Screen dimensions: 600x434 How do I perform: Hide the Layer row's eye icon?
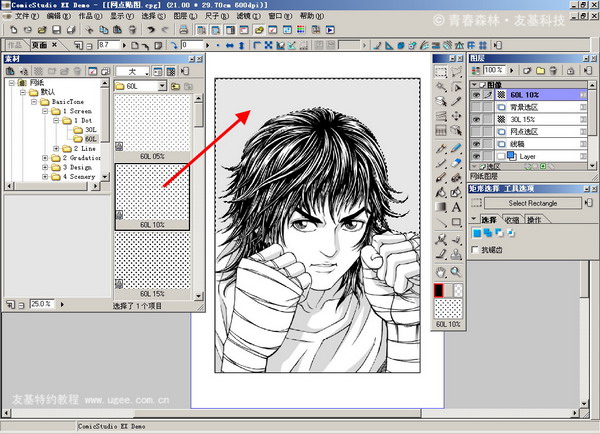pos(476,156)
